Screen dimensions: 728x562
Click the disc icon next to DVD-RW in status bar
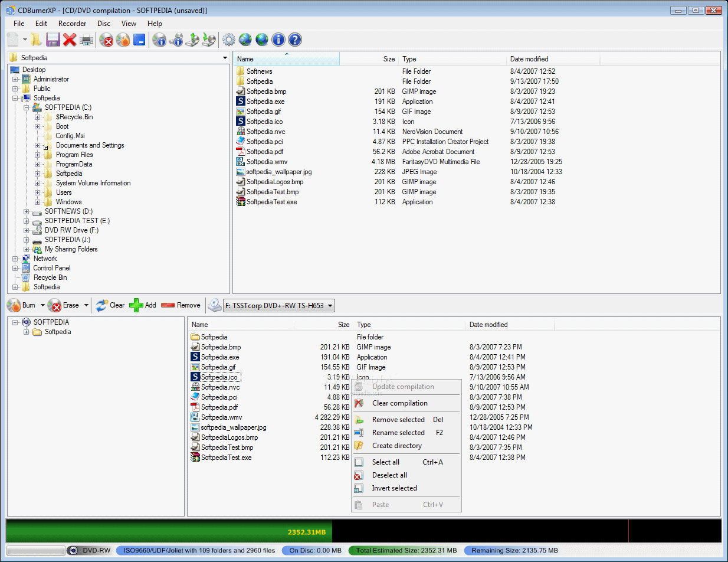(x=73, y=550)
